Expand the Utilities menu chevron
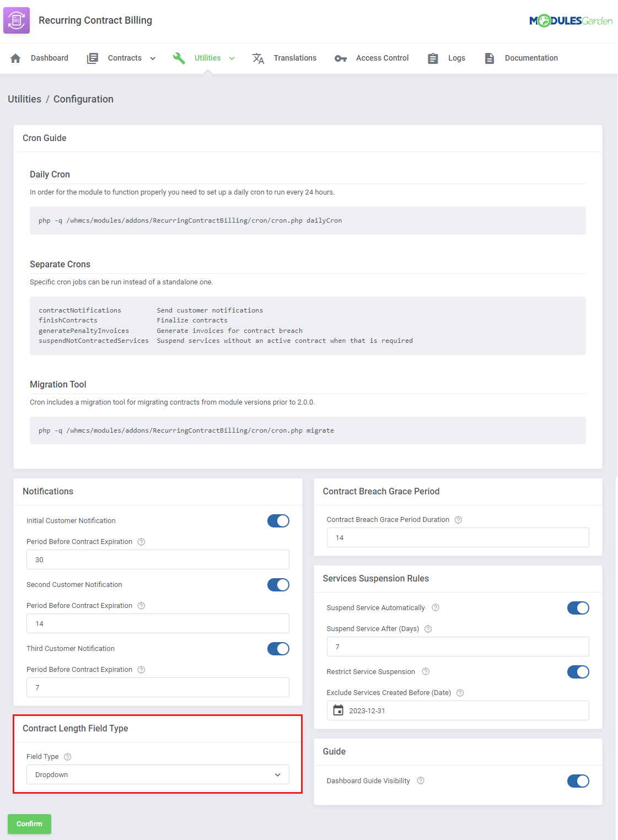 click(232, 58)
